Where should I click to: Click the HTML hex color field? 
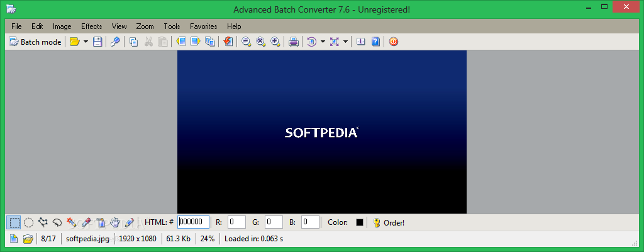click(194, 222)
